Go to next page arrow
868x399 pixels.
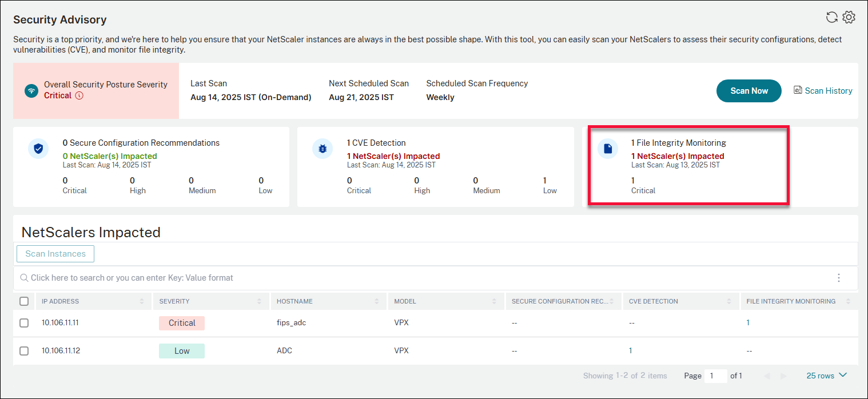pyautogui.click(x=783, y=376)
